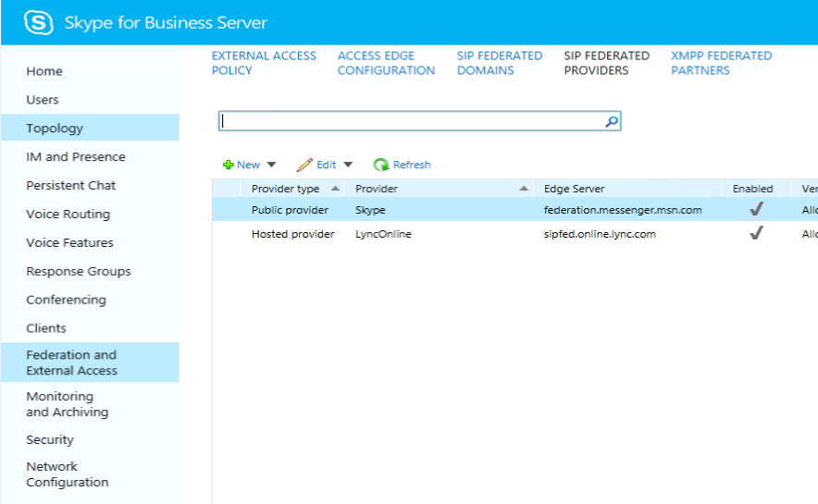
Task: Click the green Refresh arrow icon
Action: (381, 165)
